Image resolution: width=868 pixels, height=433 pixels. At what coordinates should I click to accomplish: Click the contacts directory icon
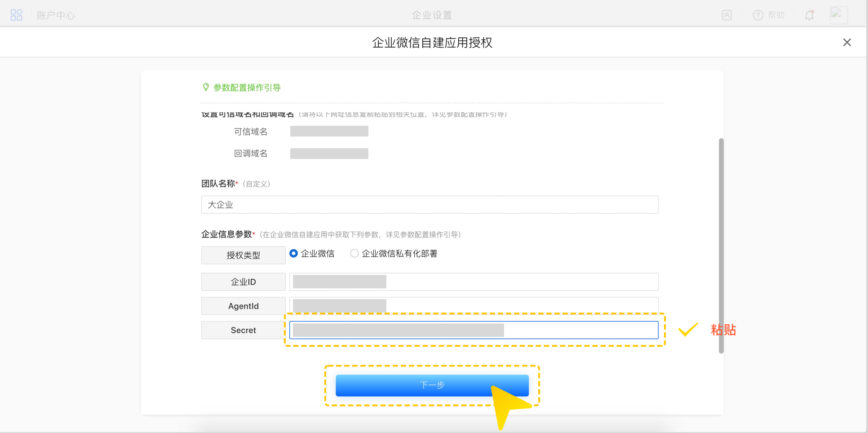click(726, 15)
